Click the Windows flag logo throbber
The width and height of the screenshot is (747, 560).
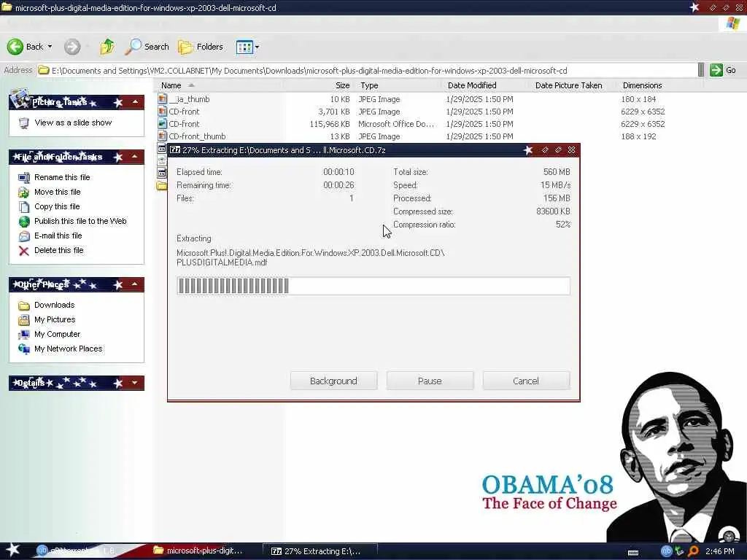(x=733, y=23)
